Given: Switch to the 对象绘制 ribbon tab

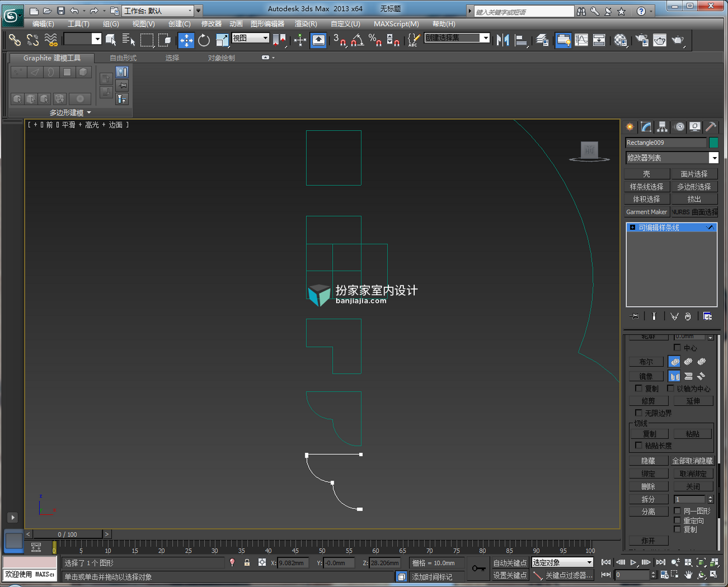Looking at the screenshot, I should point(221,58).
